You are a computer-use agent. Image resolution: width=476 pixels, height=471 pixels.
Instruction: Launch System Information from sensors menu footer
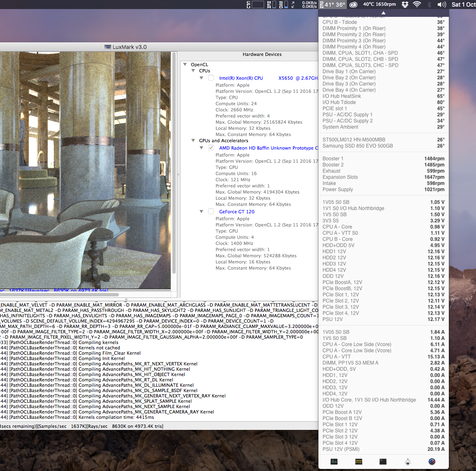click(408, 462)
